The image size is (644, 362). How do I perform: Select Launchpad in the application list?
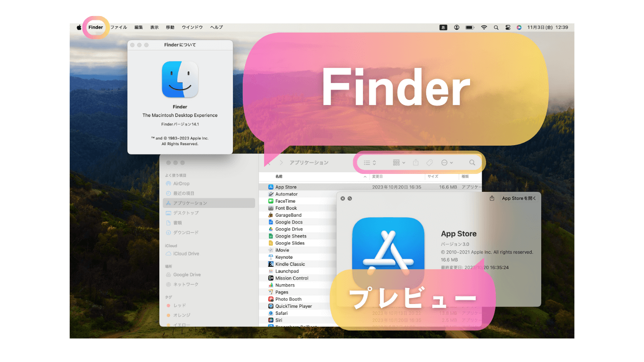click(287, 271)
